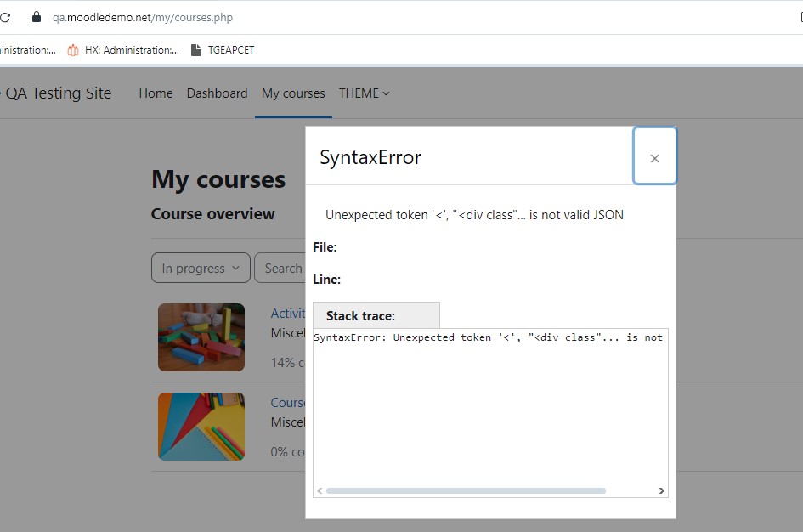Open the Home navigation tab
Image resolution: width=803 pixels, height=532 pixels.
156,93
